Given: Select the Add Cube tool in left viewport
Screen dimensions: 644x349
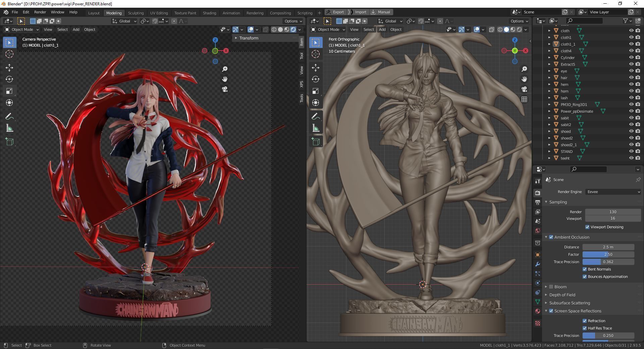Looking at the screenshot, I should pyautogui.click(x=9, y=142).
